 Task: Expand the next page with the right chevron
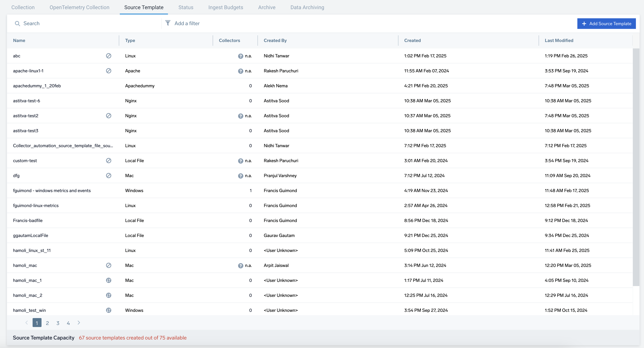coord(79,323)
